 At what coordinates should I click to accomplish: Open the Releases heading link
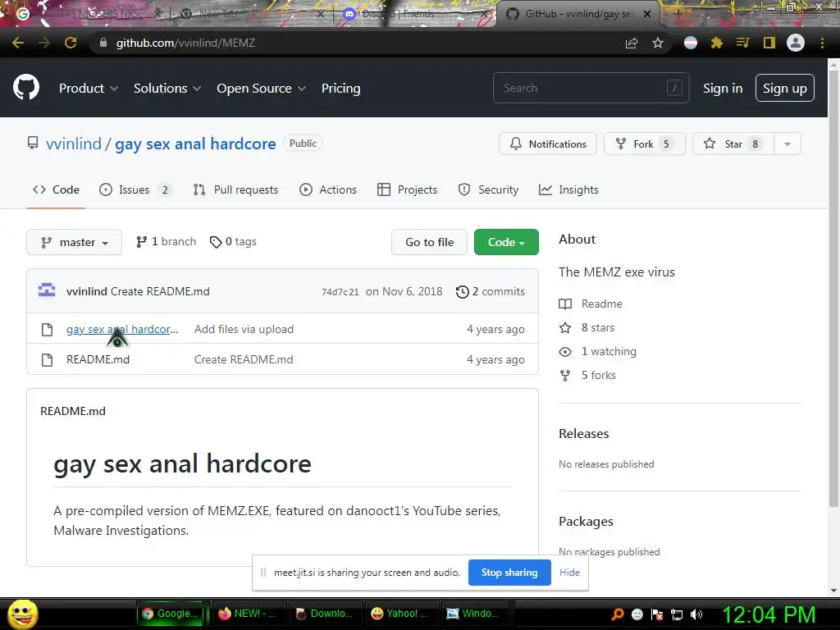tap(583, 433)
